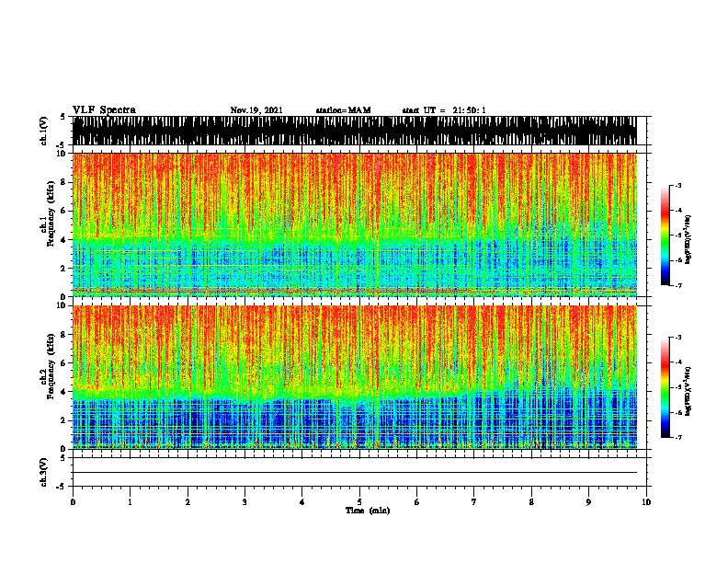Select the "Time (min)" axis label
This screenshot has width=728, height=563.
368,511
